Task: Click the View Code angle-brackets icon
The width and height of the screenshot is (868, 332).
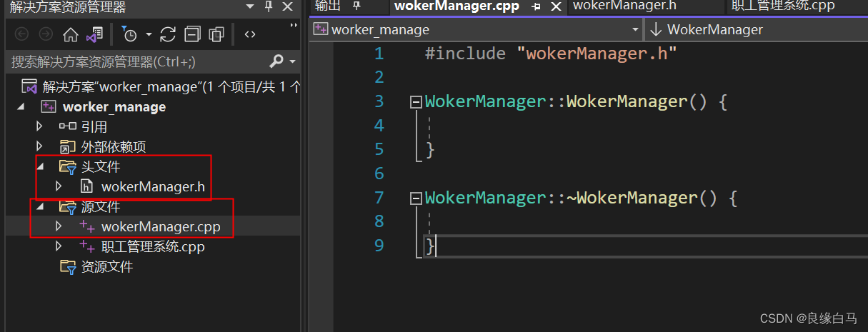Action: click(249, 34)
